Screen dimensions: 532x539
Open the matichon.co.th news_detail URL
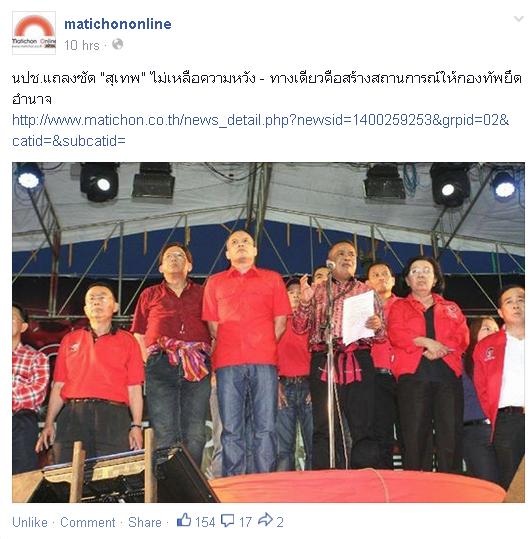pos(260,120)
